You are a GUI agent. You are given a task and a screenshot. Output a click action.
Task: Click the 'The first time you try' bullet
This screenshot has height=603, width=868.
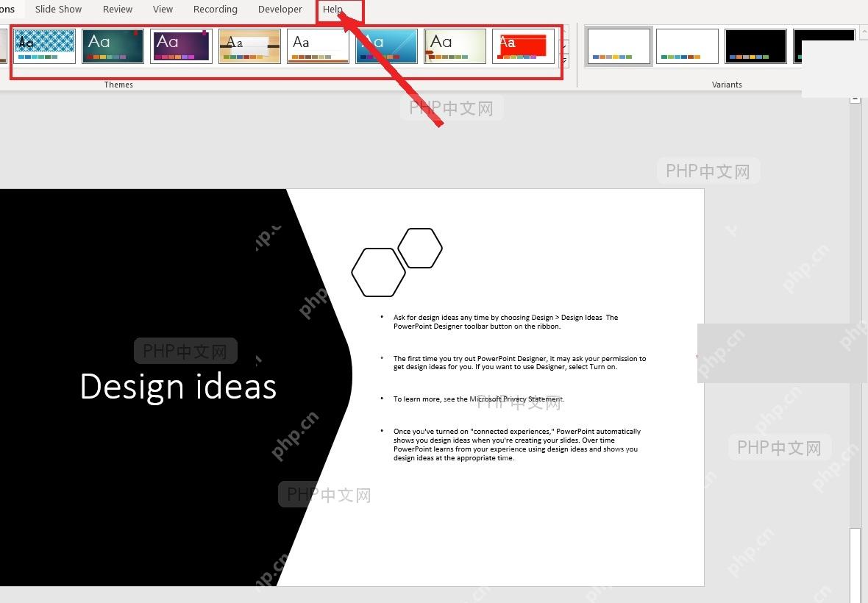click(x=519, y=363)
